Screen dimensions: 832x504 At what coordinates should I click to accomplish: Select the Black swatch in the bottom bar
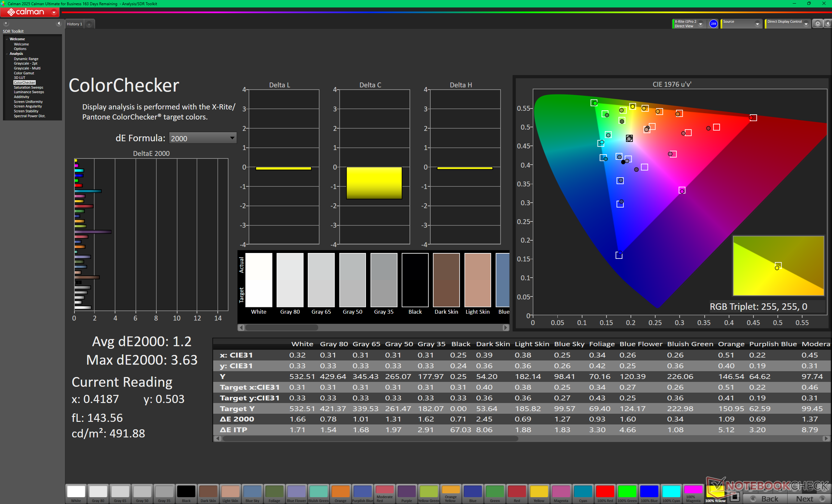pos(186,494)
